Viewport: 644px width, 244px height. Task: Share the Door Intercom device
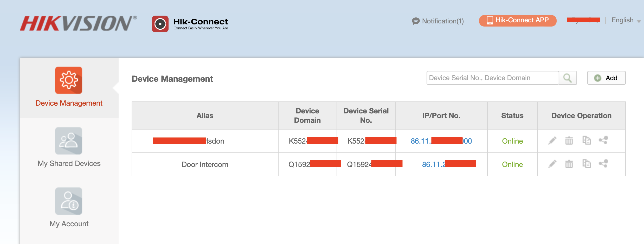(603, 164)
